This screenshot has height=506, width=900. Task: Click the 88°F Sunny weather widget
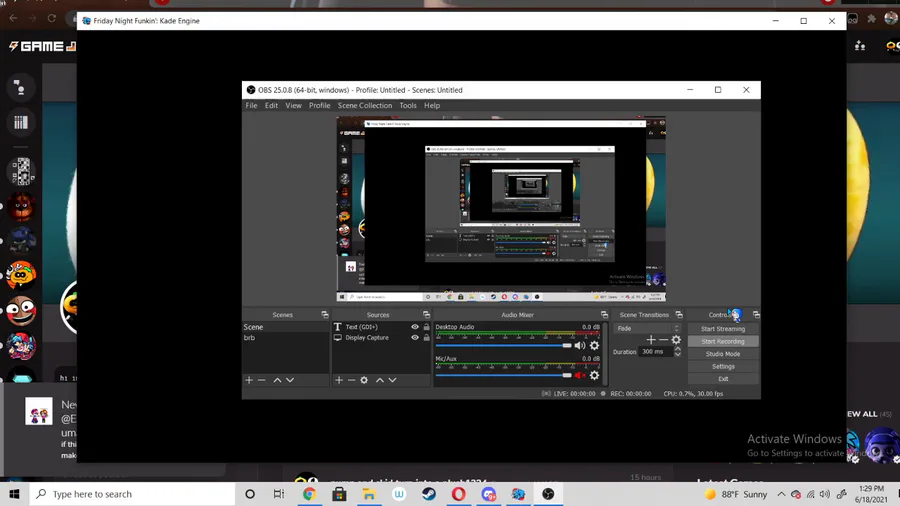coord(736,494)
